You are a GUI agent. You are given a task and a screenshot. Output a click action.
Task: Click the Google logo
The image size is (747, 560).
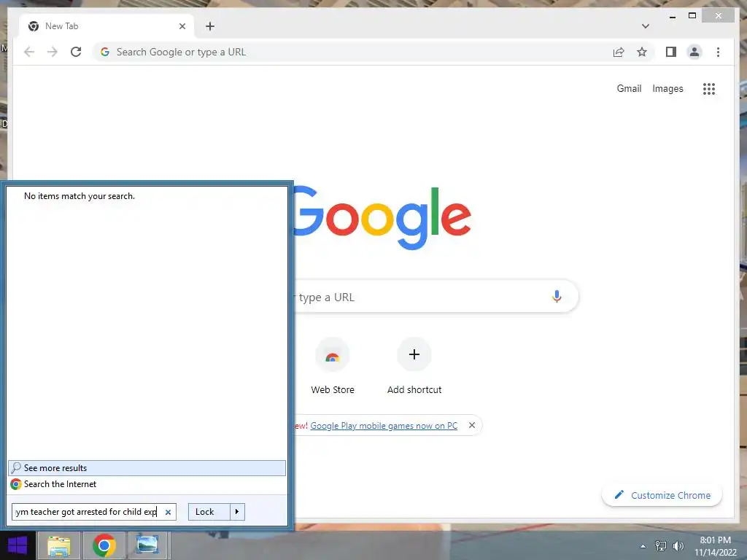click(382, 218)
